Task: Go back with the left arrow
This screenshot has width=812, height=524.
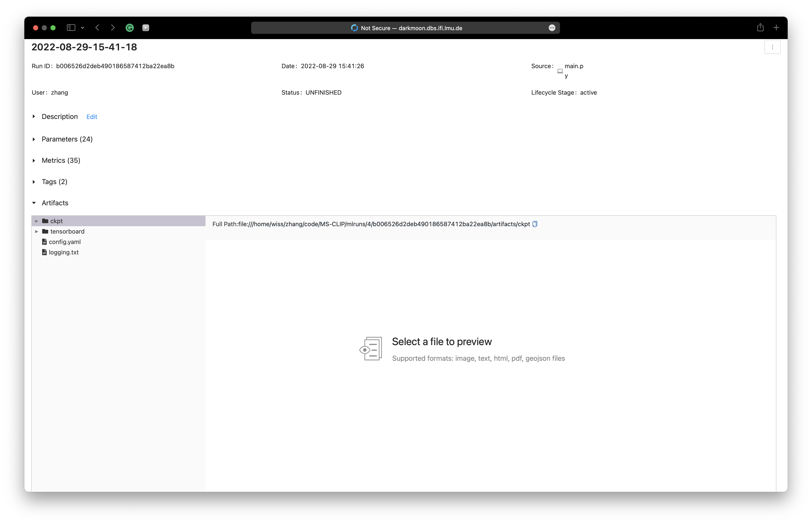Action: click(97, 28)
